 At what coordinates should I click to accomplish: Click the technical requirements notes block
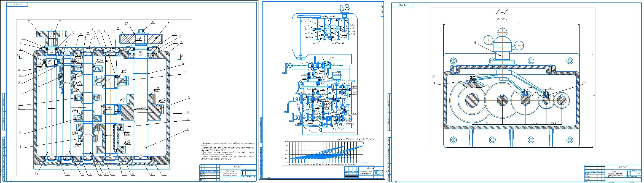click(227, 151)
